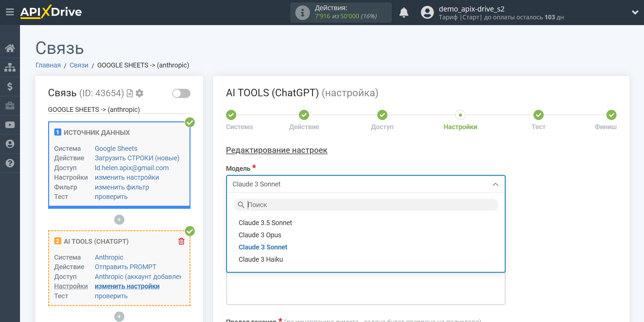The image size is (644, 322).
Task: Click the Связи breadcrumb link
Action: point(79,65)
